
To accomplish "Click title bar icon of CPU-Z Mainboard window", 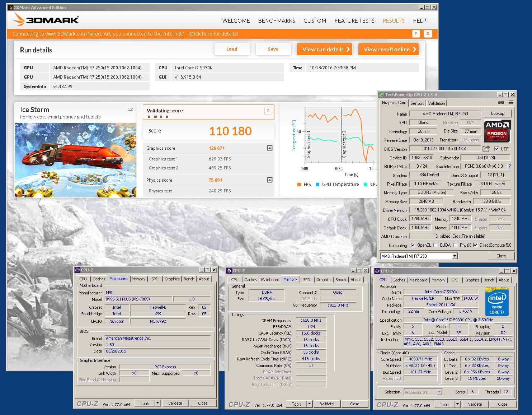I will tap(77, 270).
